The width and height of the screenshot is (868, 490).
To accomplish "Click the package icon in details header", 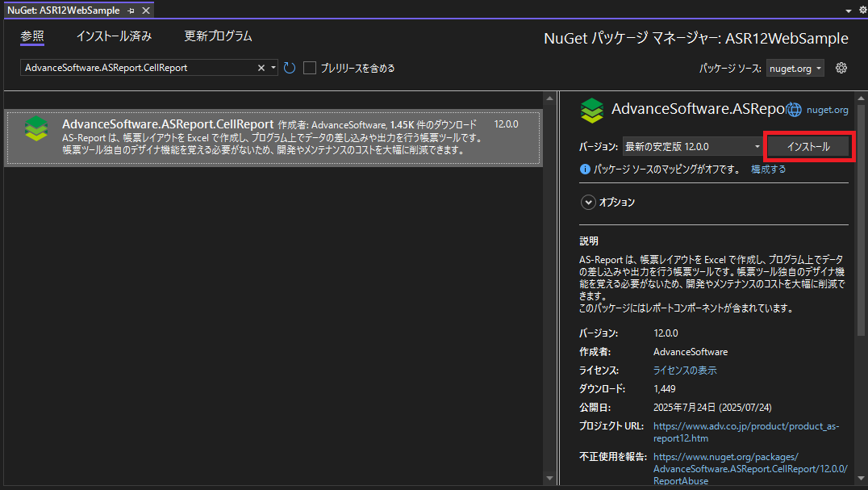I will pos(592,110).
